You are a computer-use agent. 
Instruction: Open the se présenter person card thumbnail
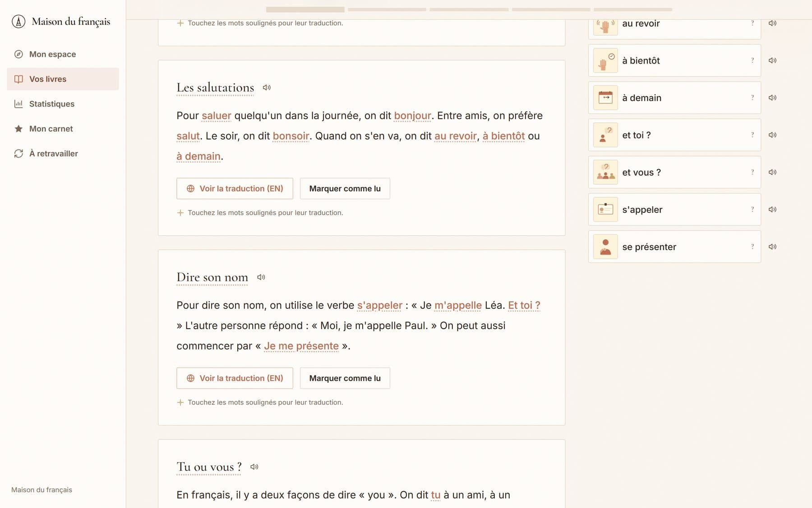tap(605, 247)
